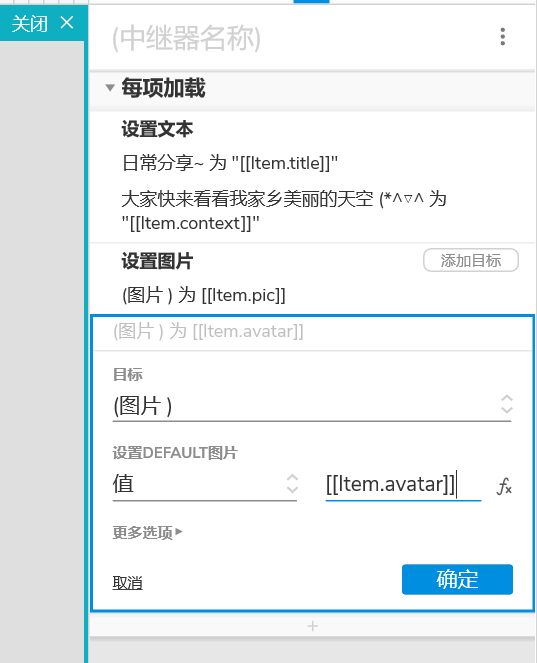Expand 更多选项 more options
Image resolution: width=537 pixels, height=663 pixels.
click(148, 532)
